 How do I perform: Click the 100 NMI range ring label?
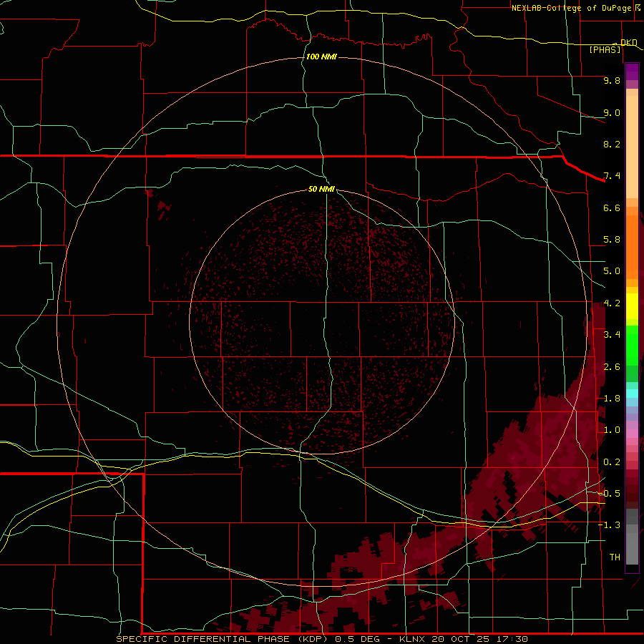(x=321, y=57)
